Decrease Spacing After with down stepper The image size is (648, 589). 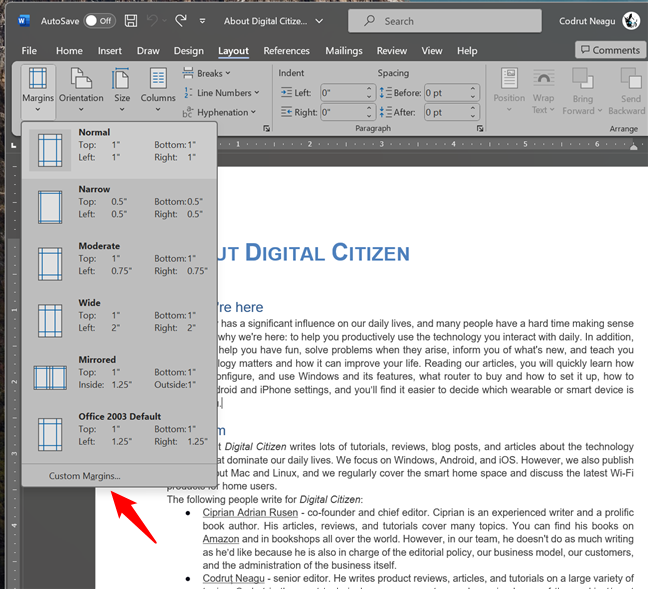coord(473,116)
